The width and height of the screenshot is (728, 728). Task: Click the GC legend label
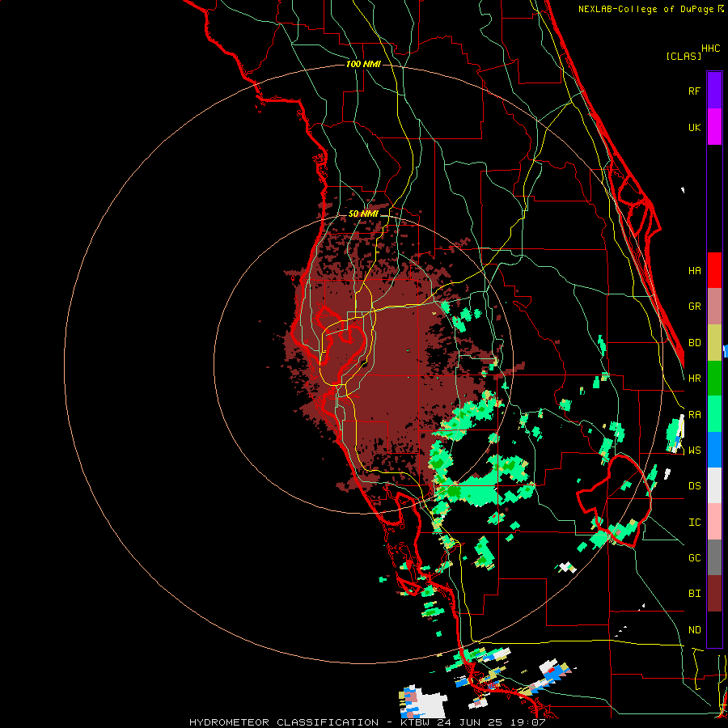tap(694, 558)
